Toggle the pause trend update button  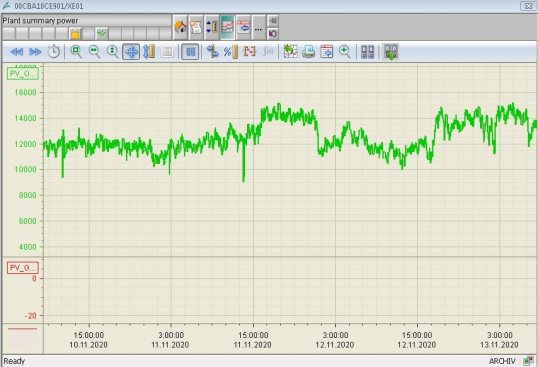tap(190, 52)
